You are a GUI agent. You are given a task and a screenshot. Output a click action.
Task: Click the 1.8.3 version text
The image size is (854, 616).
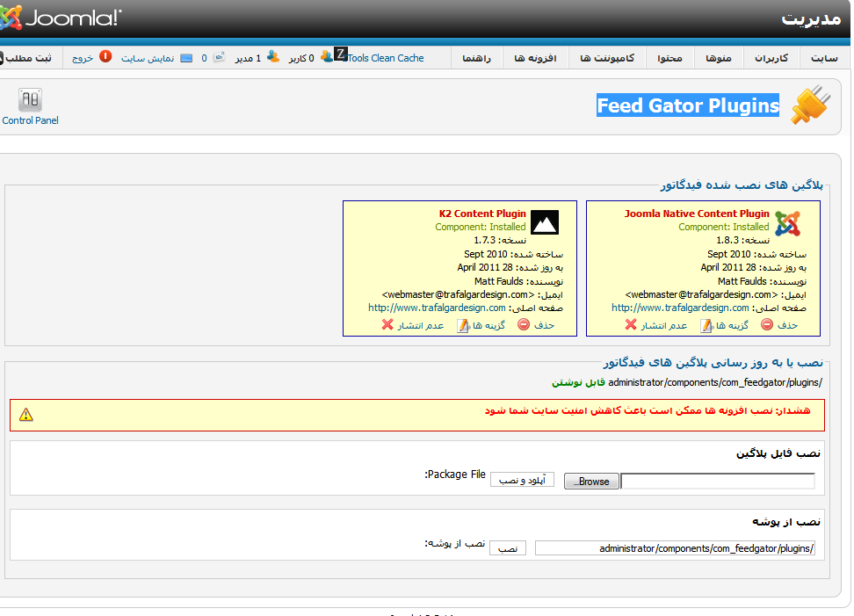[x=727, y=240]
